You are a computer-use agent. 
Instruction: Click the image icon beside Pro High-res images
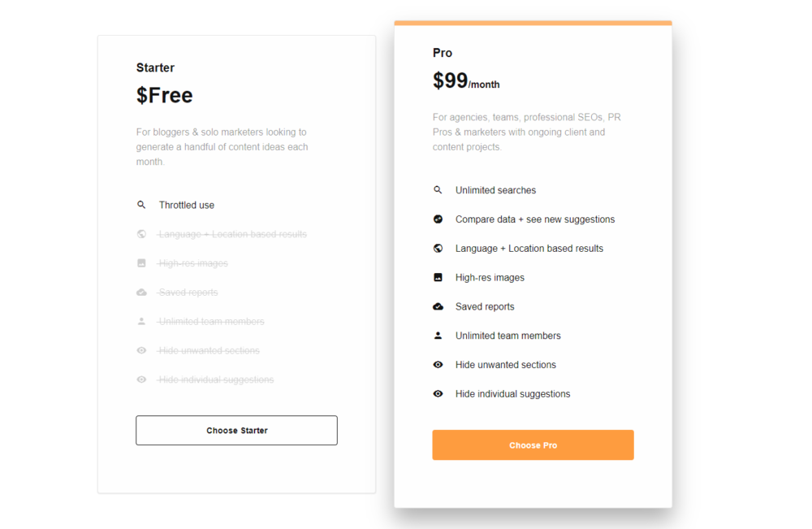pos(438,277)
